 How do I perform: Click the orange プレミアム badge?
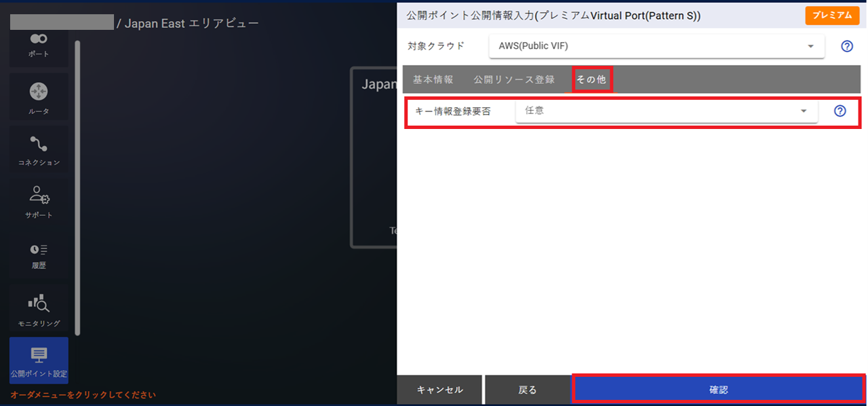(x=832, y=15)
